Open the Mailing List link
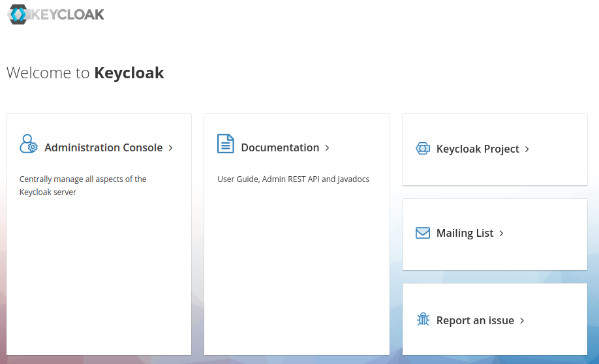Screen dimensions: 599x364 click(465, 233)
